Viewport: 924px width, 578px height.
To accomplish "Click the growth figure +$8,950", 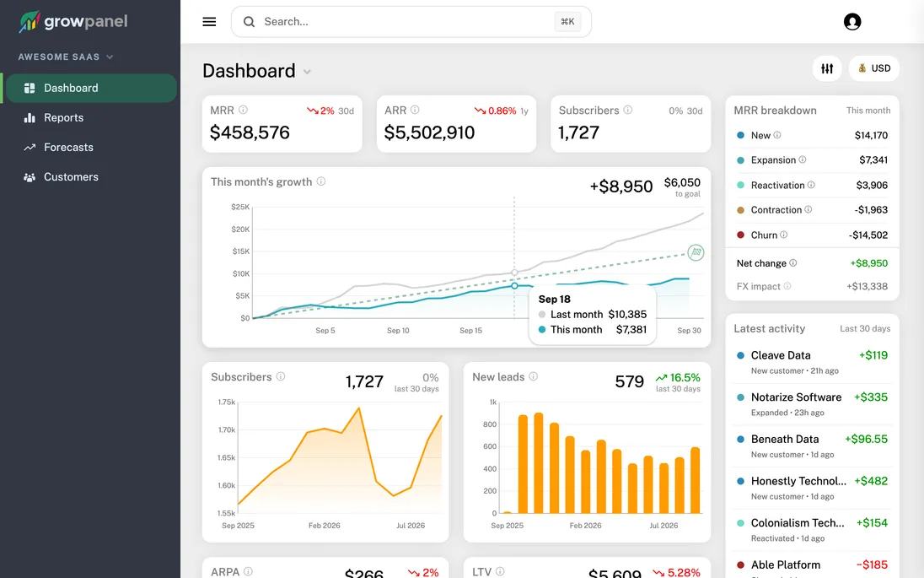I will 621,187.
